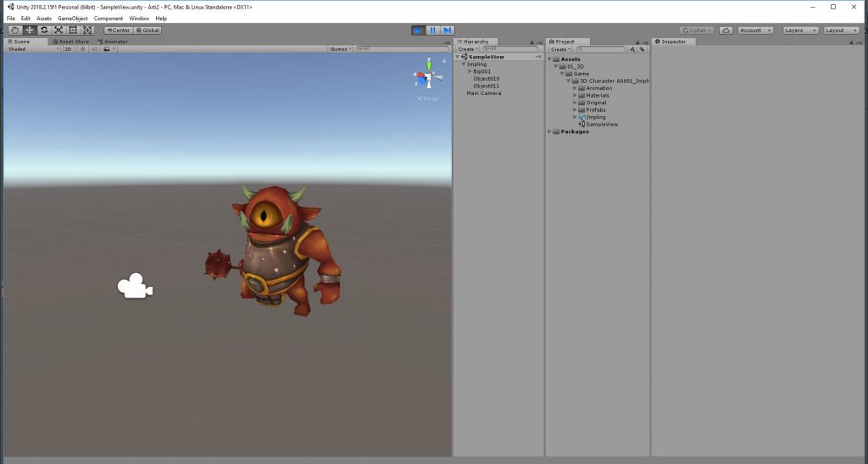Open the File menu
Viewport: 868px width, 464px height.
click(x=10, y=19)
